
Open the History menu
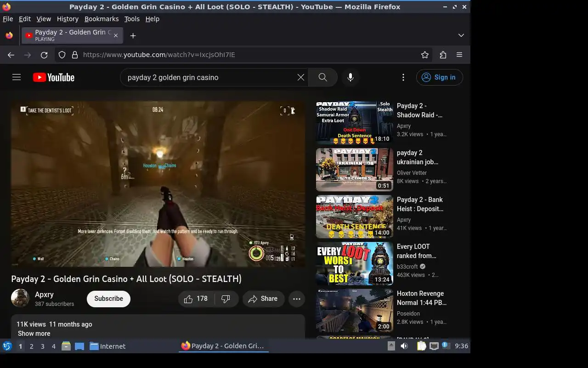coord(68,19)
